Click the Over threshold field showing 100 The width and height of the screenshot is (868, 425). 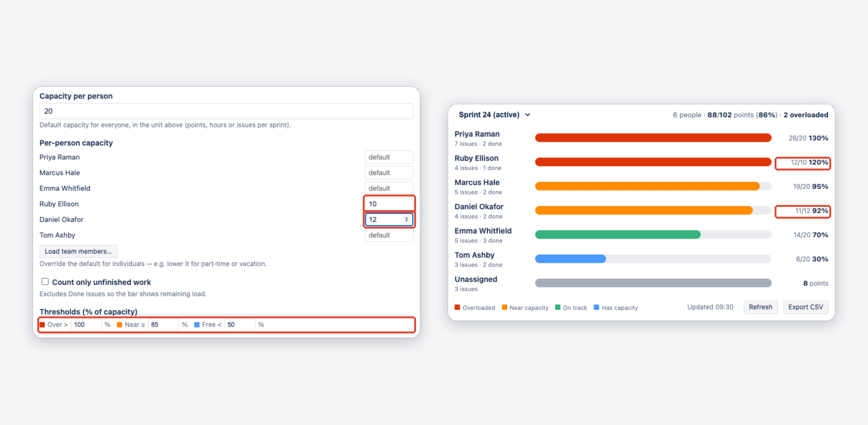point(86,324)
